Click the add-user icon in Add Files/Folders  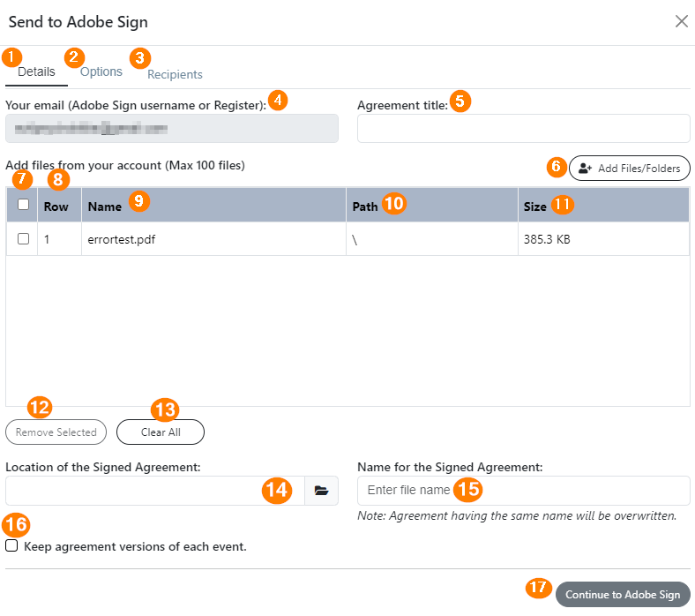pyautogui.click(x=585, y=169)
